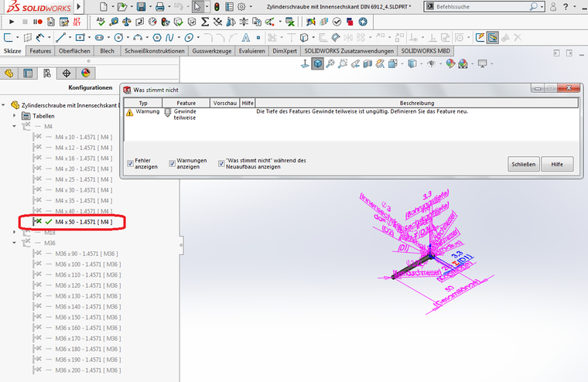Screen dimensions: 588x382
Task: Select the Corner Rectangle sketch tool
Action: click(x=80, y=37)
